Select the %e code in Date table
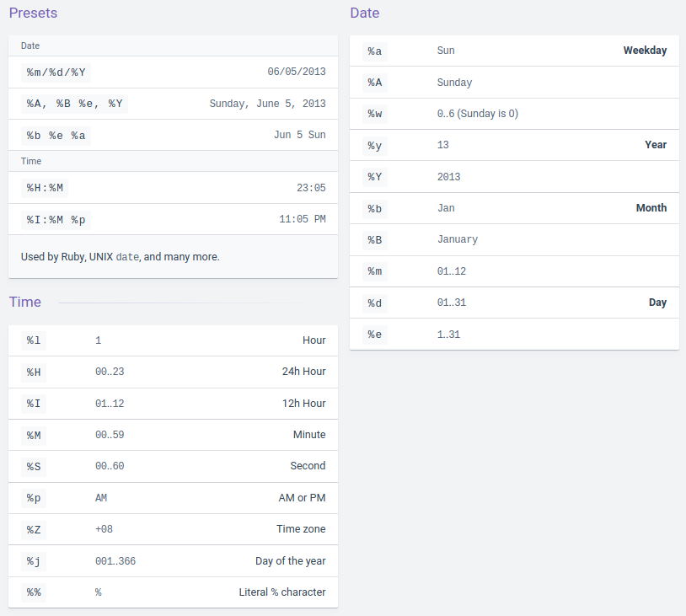 click(374, 335)
